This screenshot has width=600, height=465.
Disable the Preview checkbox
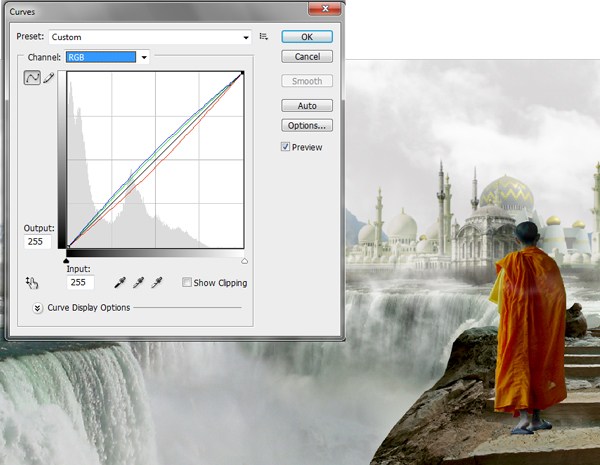coord(286,147)
